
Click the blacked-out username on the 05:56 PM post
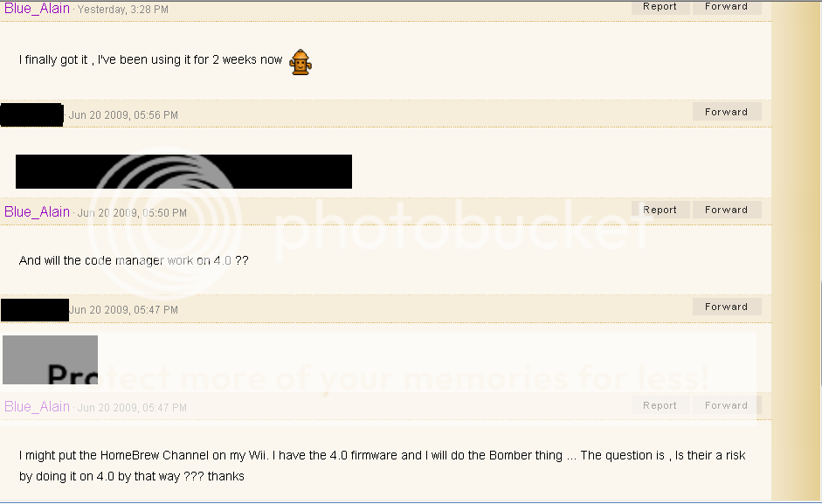[x=32, y=114]
